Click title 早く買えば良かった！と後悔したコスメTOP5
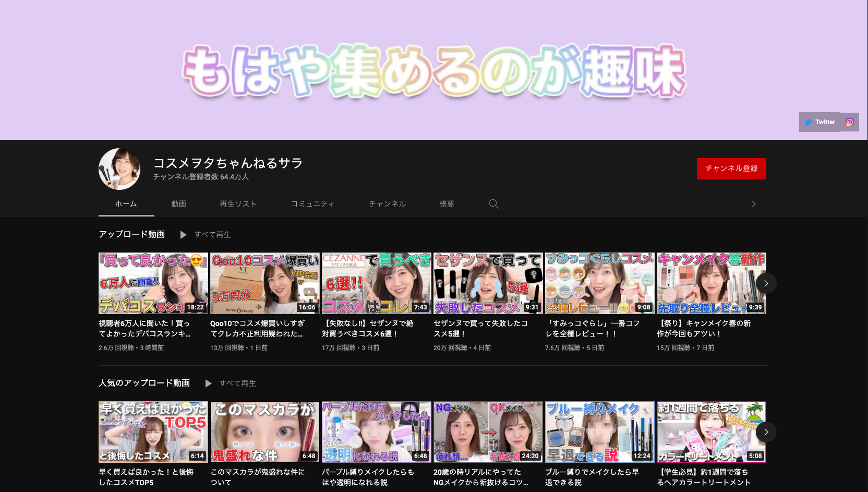Screen dimensions: 868x492 [146, 477]
